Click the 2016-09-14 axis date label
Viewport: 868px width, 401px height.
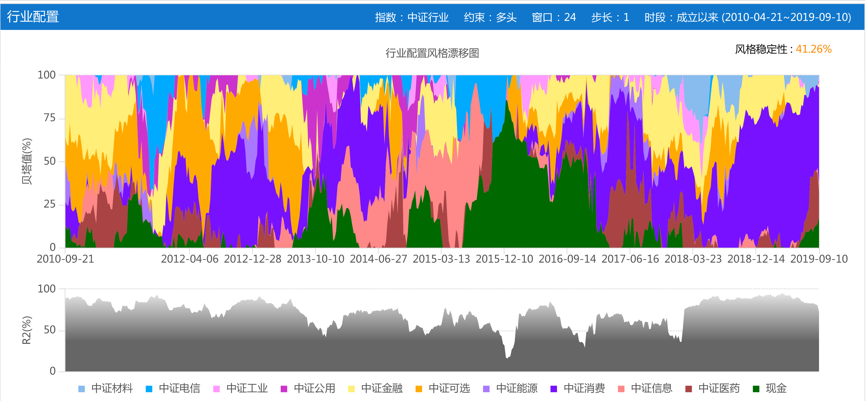[567, 259]
